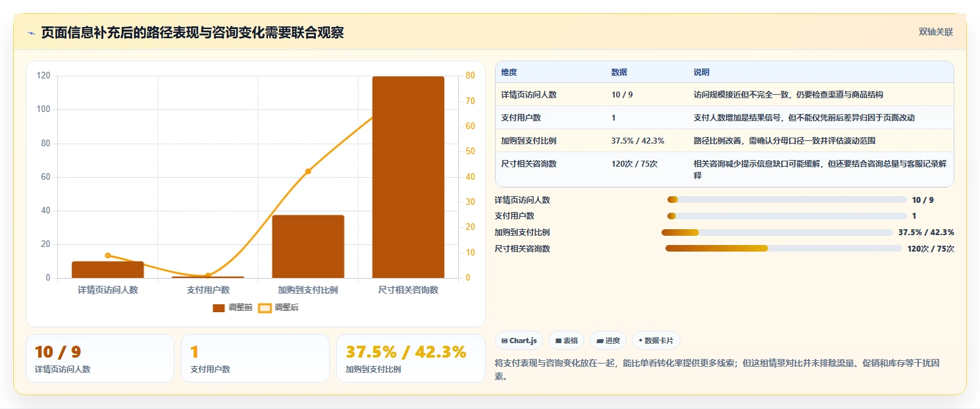
Task: Open the 支付用户数 stat card
Action: click(255, 358)
